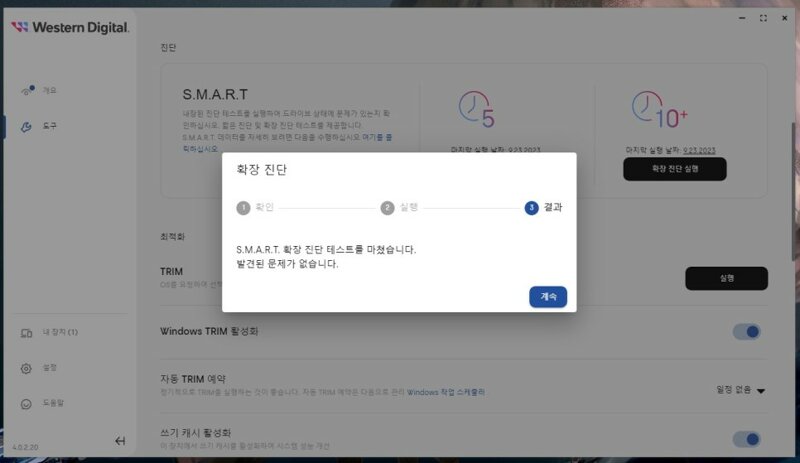
Task: Toggle the 쓰기 캐시 활성화 switch
Action: point(746,439)
